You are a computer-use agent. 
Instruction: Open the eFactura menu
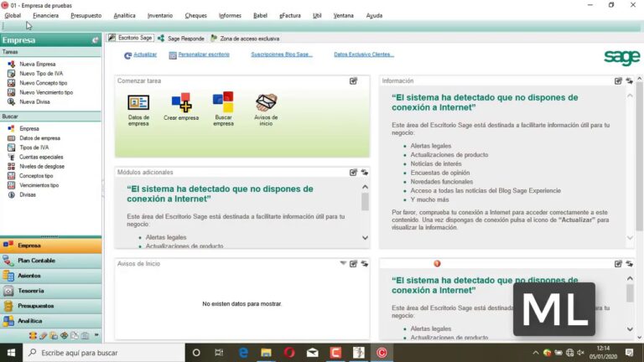coord(290,16)
